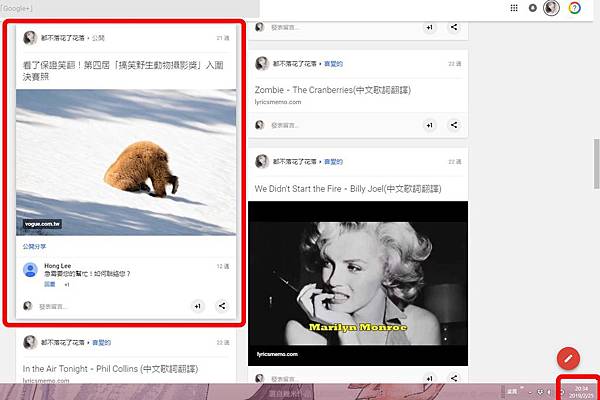600x400 pixels.
Task: Open Google+ notifications bell icon
Action: click(x=532, y=8)
